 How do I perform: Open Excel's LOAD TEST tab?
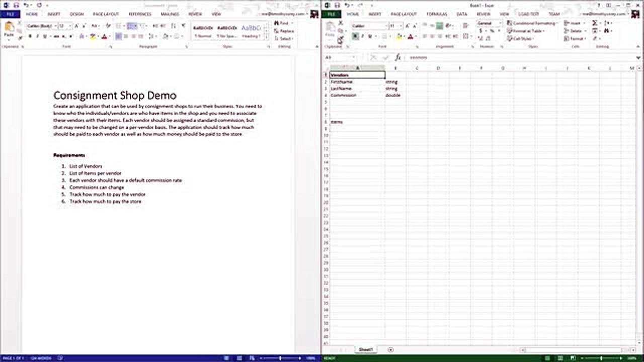(528, 14)
